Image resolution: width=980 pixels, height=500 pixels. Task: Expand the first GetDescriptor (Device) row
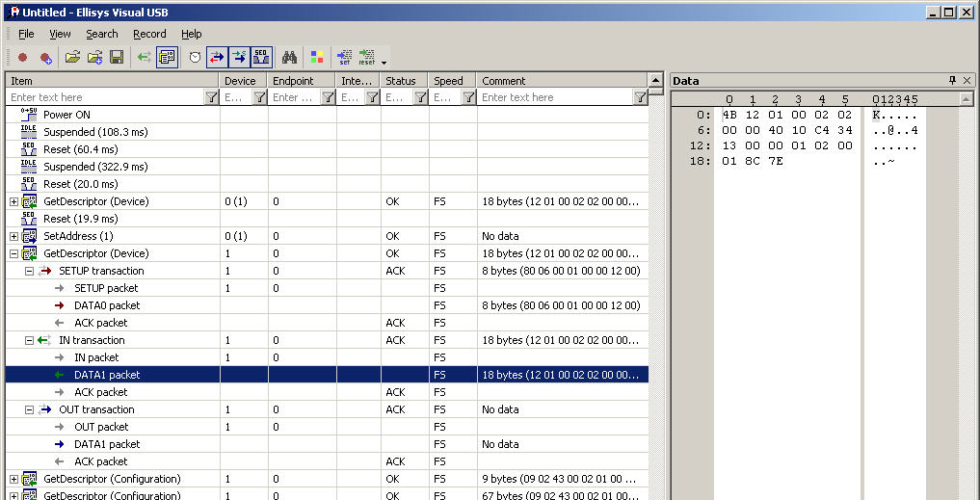(x=13, y=202)
